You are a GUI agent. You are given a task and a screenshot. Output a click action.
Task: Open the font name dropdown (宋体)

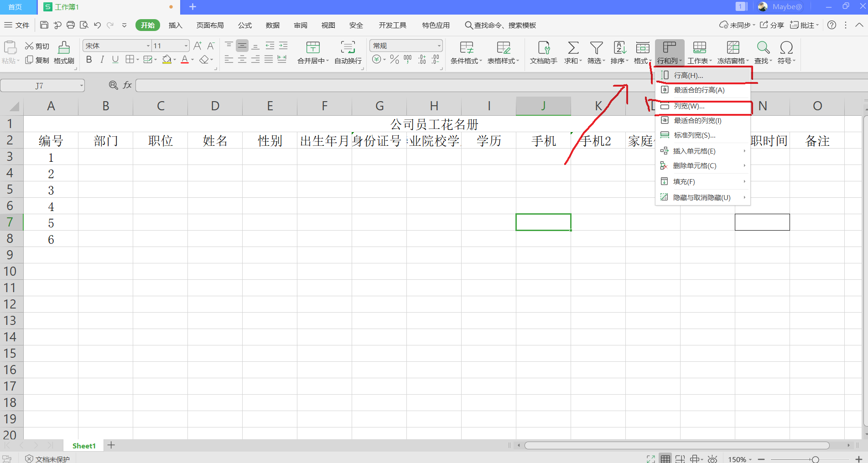point(148,46)
